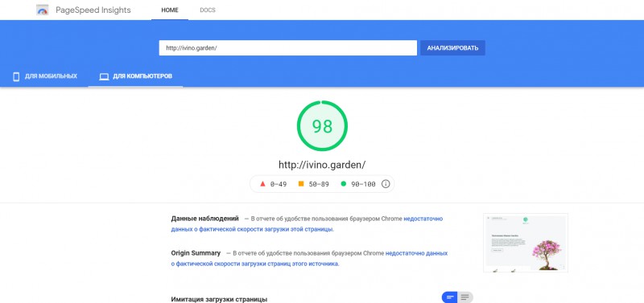The height and width of the screenshot is (303, 644).
Task: Click the PageSpeed Insights title text
Action: tap(93, 10)
